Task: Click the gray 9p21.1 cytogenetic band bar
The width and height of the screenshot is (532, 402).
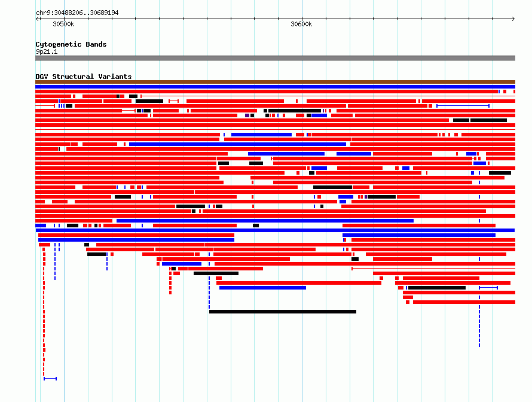Action: (275, 58)
